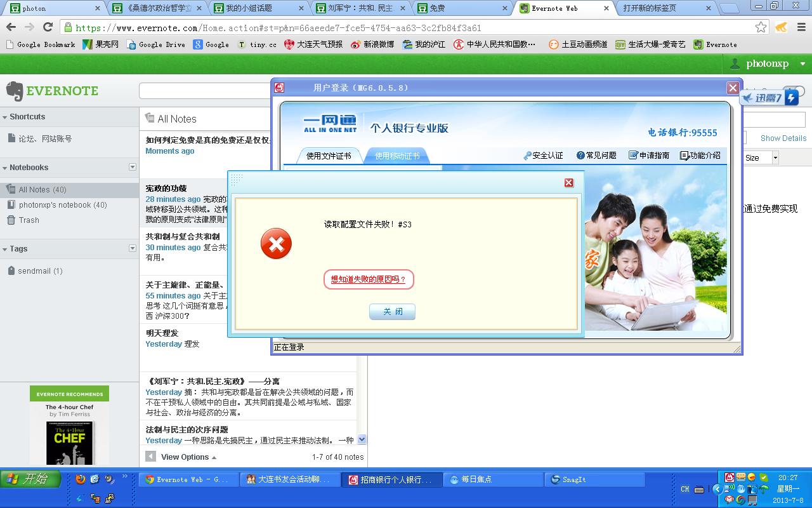Open the 新浪微博 bookmark
The height and width of the screenshot is (508, 812).
click(x=372, y=44)
